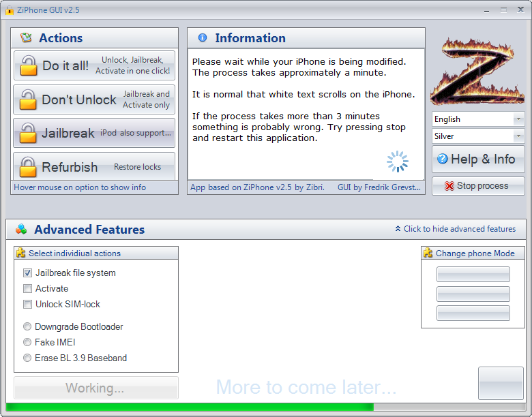This screenshot has width=532, height=417.
Task: Click the blank square button at bottom right
Action: 501,383
